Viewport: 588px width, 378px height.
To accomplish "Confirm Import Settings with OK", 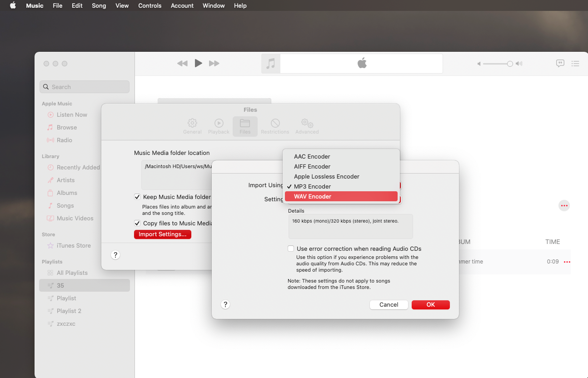I will pos(431,305).
